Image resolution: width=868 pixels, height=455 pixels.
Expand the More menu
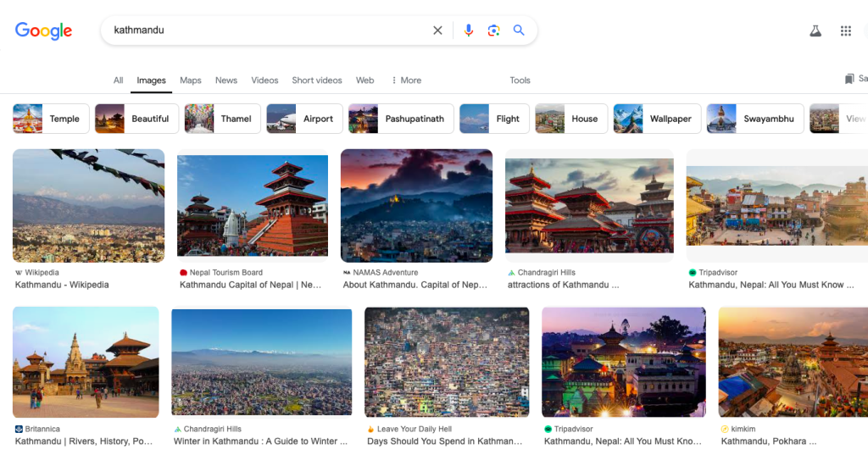point(406,80)
